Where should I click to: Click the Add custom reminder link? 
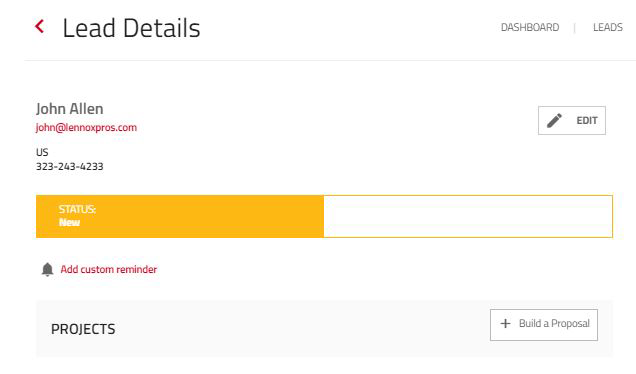[109, 269]
